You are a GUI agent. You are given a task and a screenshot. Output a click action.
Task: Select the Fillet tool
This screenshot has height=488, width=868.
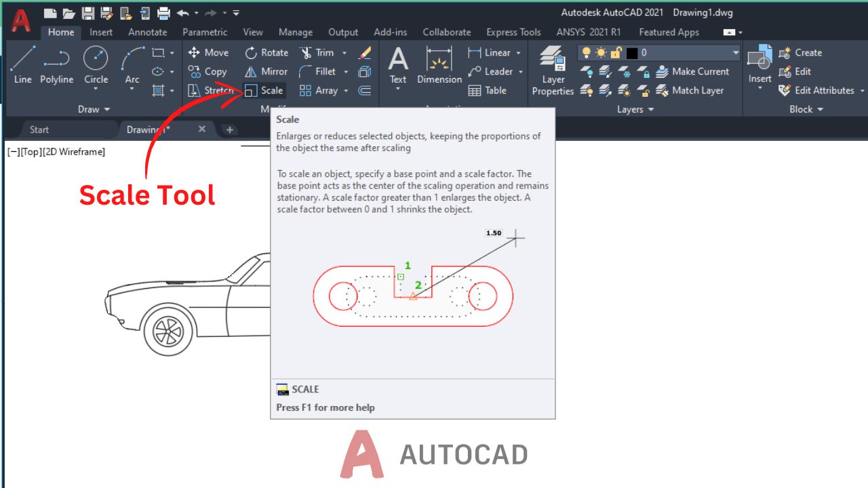pos(317,71)
